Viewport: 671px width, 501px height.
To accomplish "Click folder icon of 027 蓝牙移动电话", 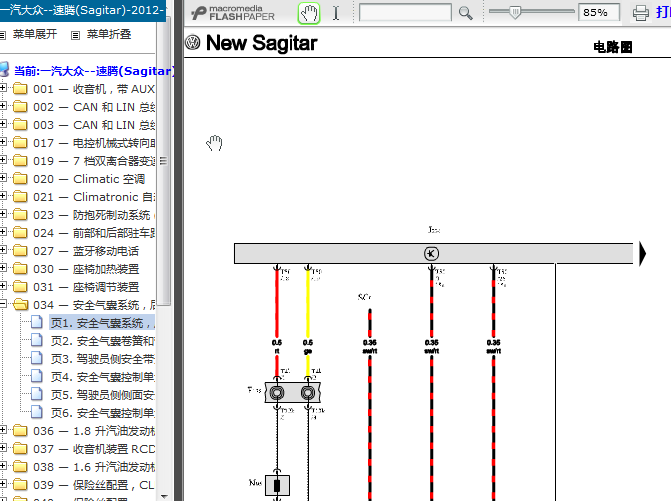I will (20, 250).
